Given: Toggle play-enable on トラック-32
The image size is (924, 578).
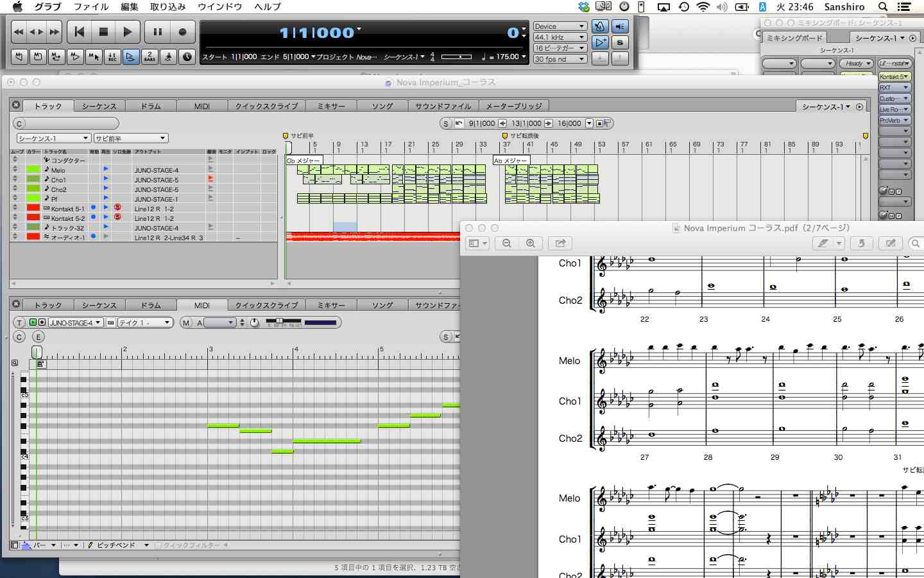Looking at the screenshot, I should tap(106, 227).
